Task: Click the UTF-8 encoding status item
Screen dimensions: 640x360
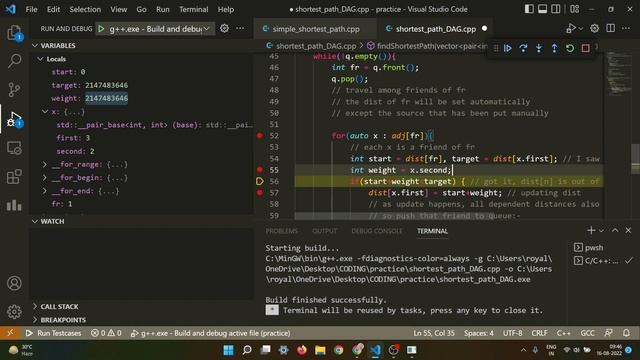Action: (512, 333)
